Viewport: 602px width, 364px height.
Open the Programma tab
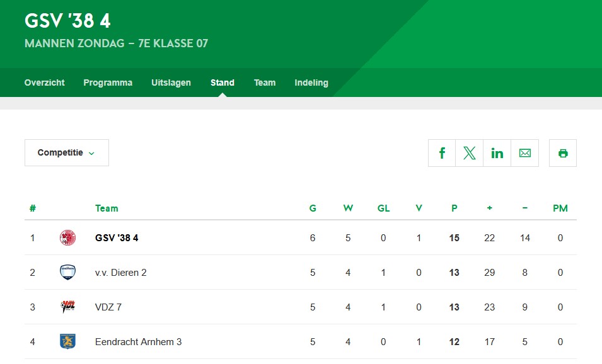pyautogui.click(x=108, y=82)
